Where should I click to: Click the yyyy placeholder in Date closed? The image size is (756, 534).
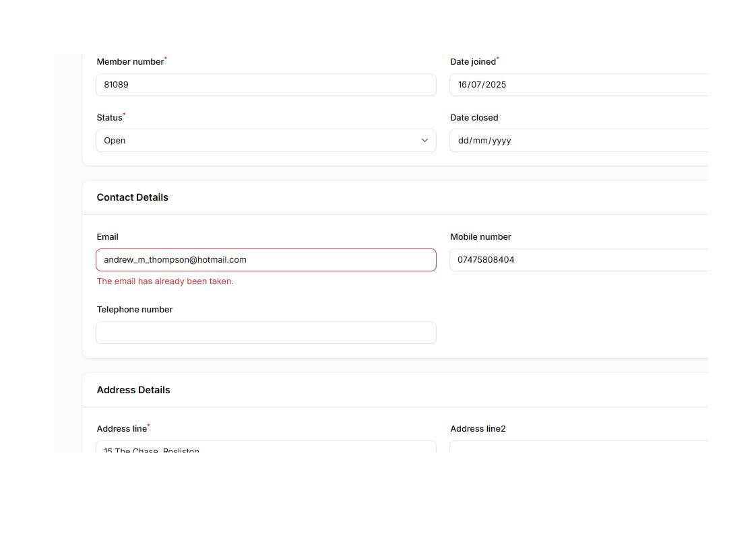pos(501,141)
